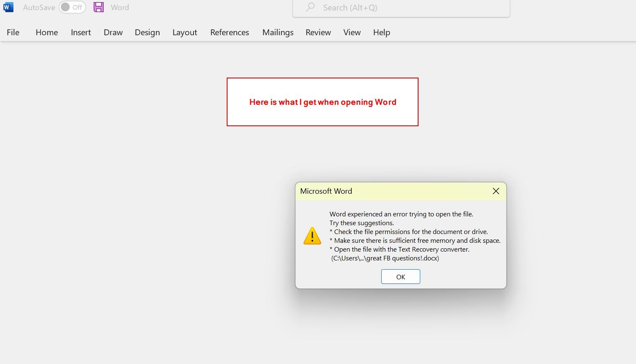Viewport: 636px width, 364px height.
Task: Click 'Word experienced an error' message line
Action: click(401, 214)
